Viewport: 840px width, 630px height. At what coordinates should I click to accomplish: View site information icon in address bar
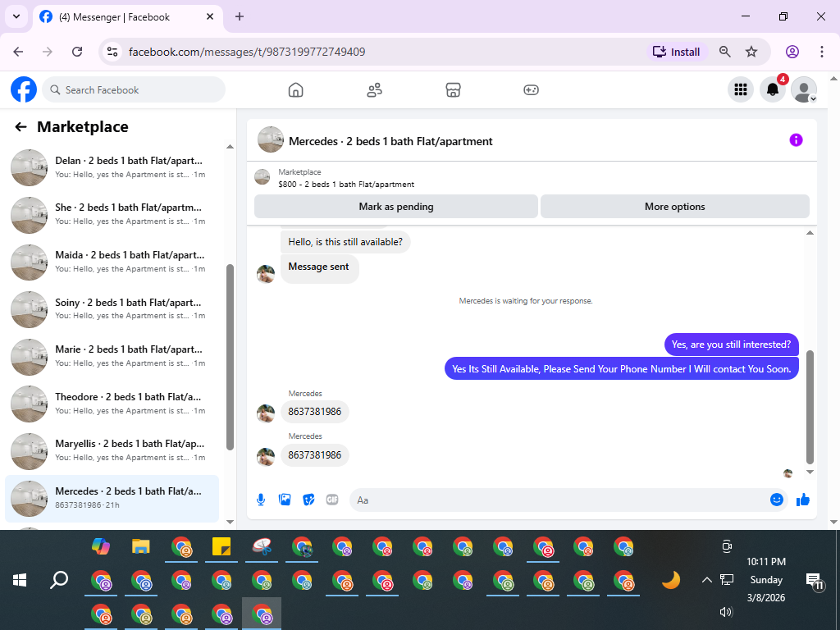[112, 52]
